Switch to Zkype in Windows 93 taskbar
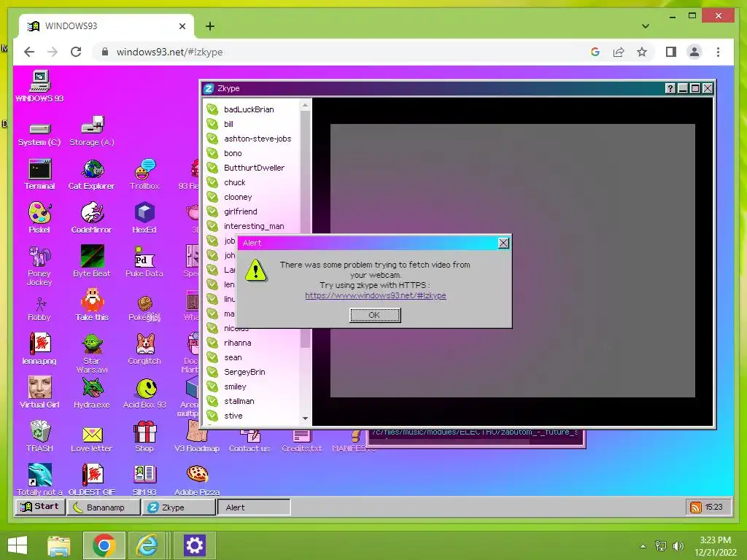The width and height of the screenshot is (747, 560). coord(179,507)
